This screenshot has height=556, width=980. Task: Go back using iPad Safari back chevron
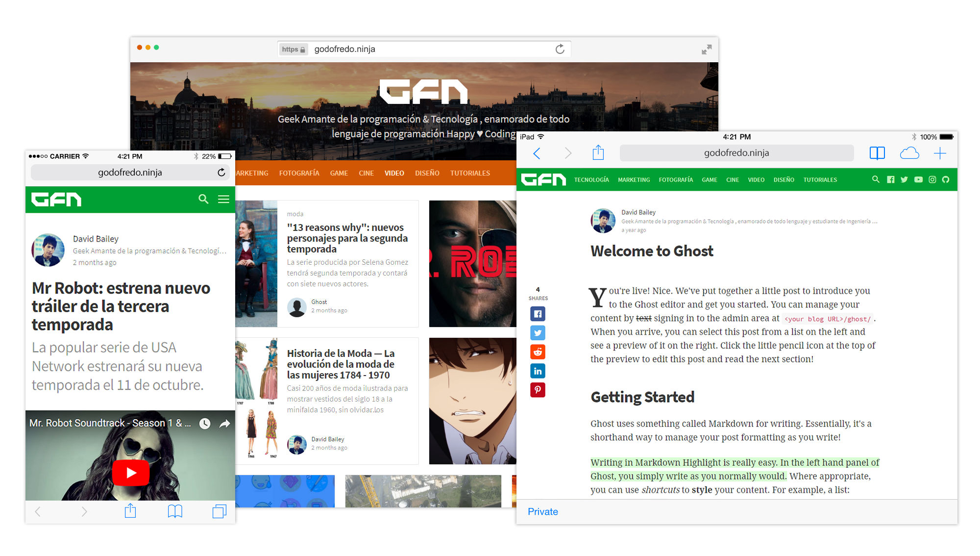(x=537, y=153)
